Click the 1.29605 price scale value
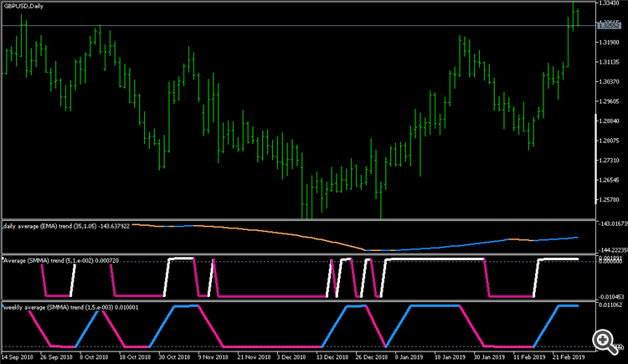Viewport: 628px width, 364px height. [609, 101]
